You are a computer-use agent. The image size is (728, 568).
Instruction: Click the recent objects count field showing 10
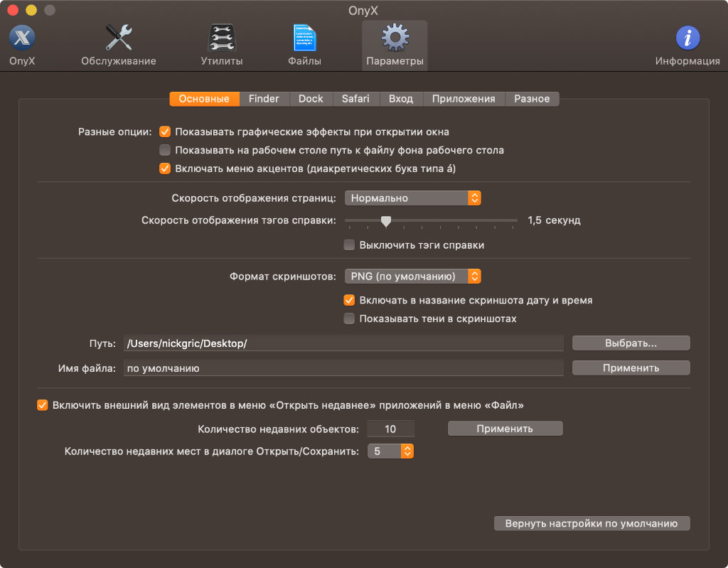pos(390,429)
